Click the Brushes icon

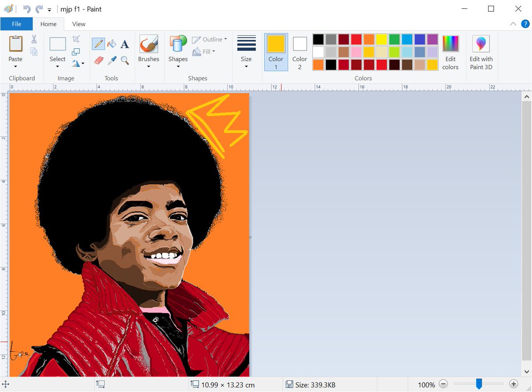pos(149,44)
